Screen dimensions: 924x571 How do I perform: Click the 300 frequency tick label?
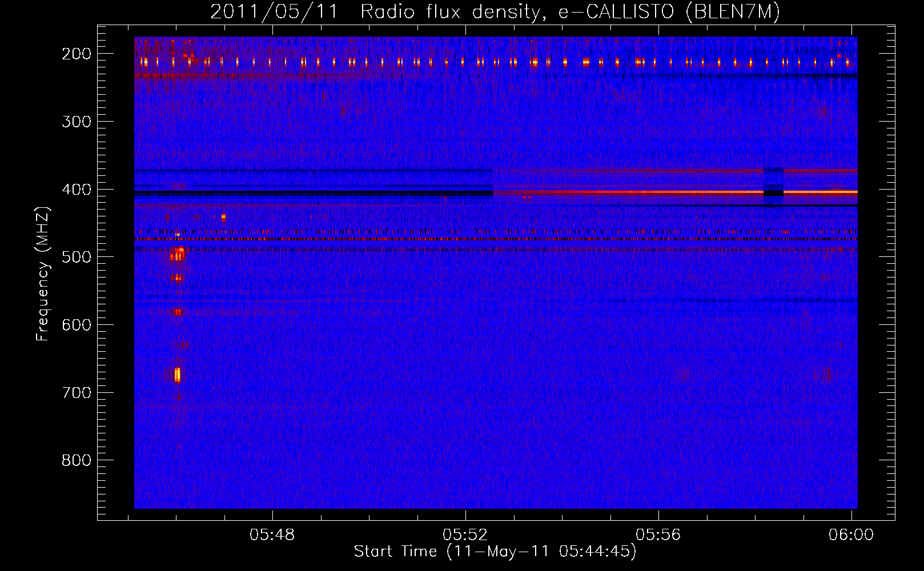click(77, 122)
